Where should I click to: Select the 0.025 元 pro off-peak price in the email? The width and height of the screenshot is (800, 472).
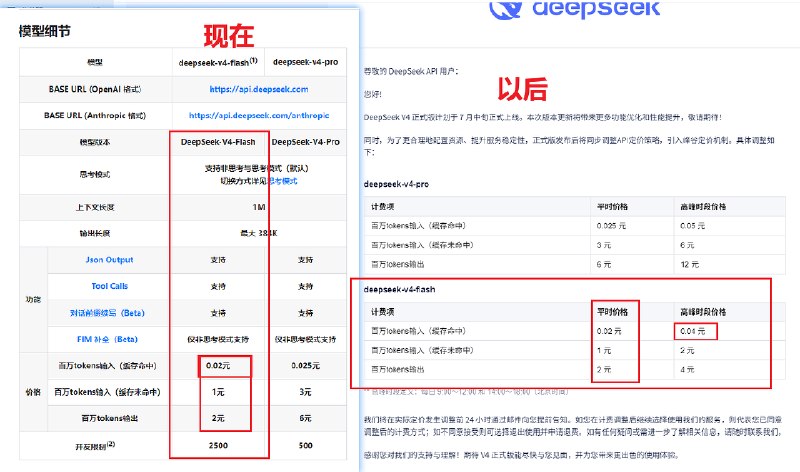coord(611,226)
